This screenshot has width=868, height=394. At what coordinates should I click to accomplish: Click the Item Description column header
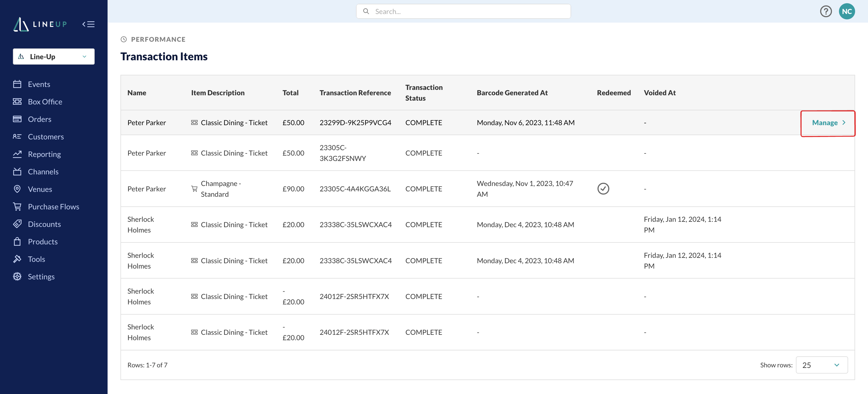pos(218,93)
